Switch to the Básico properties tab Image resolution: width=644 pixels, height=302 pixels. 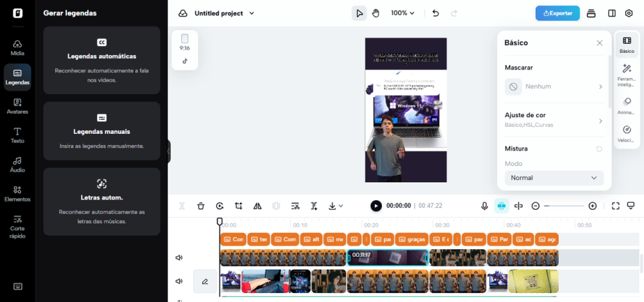pos(627,45)
